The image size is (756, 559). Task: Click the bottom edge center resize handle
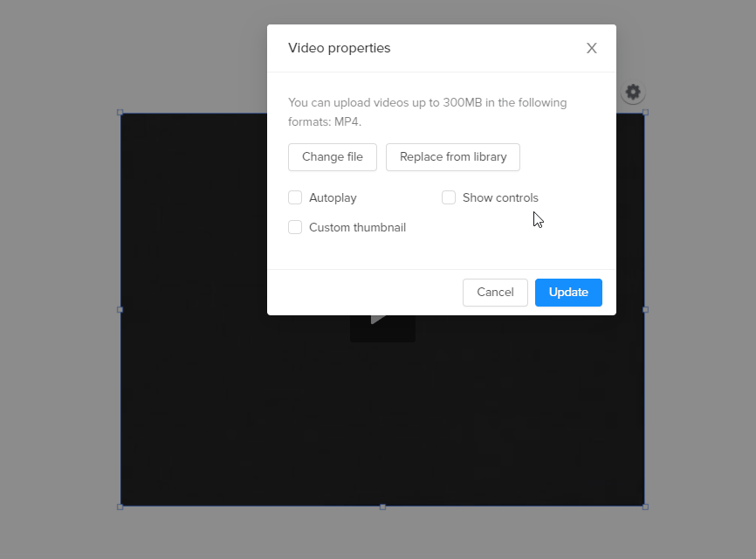(383, 507)
